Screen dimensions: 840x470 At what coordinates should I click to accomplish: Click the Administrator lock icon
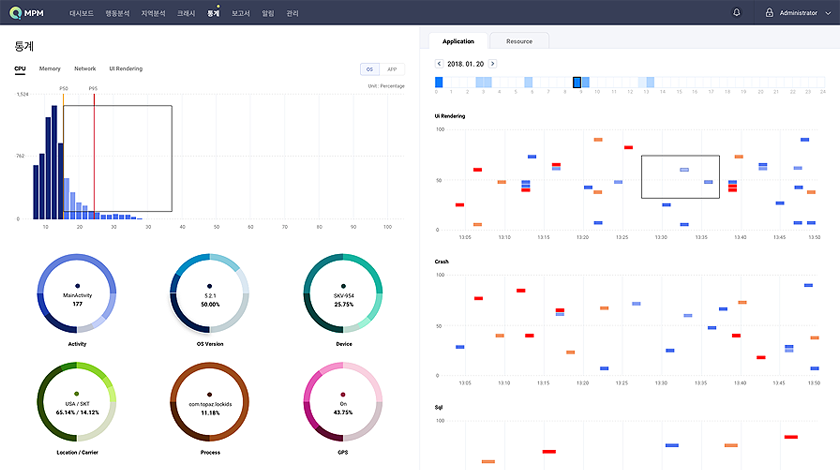(x=769, y=13)
